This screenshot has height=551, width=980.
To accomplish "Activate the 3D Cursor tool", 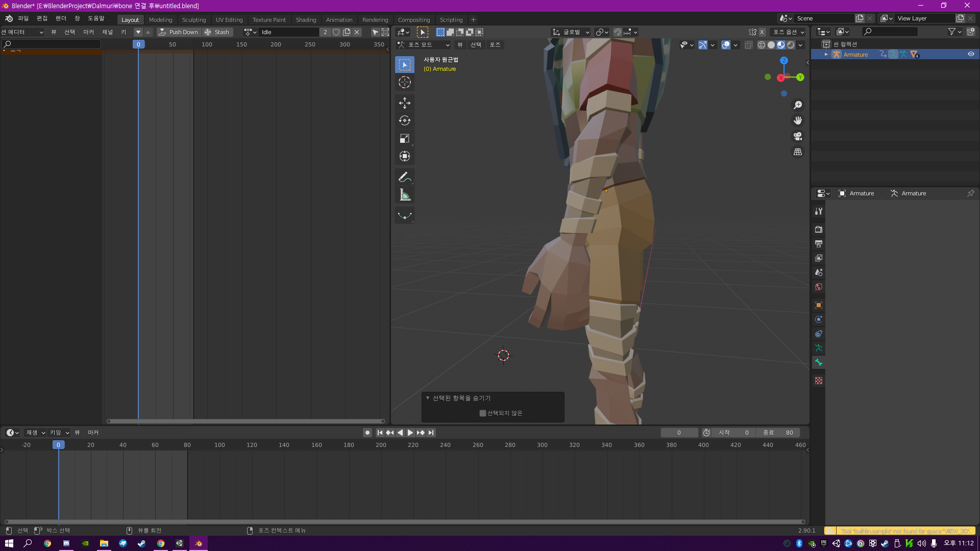I will click(404, 83).
